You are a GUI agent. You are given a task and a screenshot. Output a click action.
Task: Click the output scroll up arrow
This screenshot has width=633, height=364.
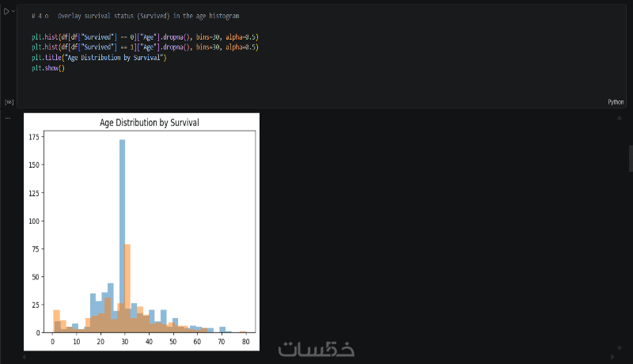[x=620, y=118]
